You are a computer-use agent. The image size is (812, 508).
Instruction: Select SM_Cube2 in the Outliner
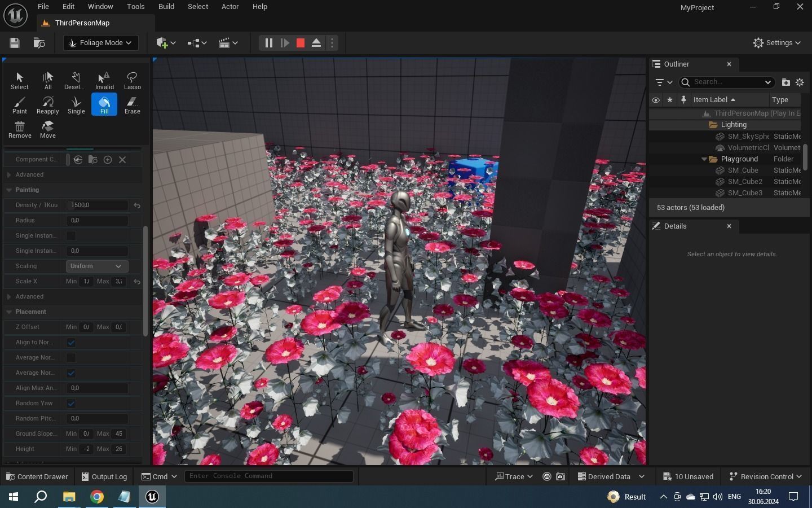[744, 182]
